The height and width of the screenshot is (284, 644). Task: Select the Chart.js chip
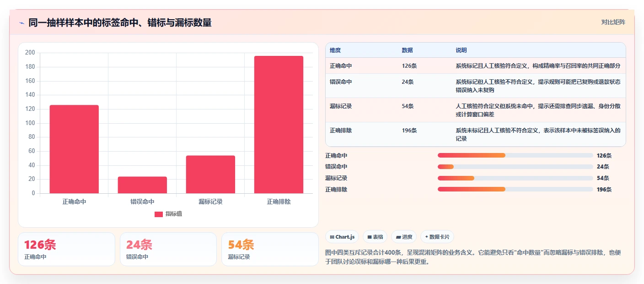(342, 237)
